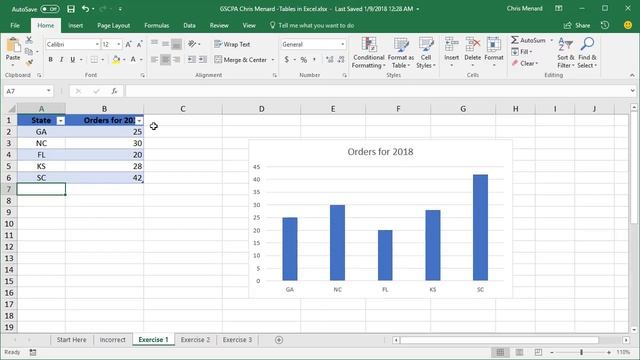Toggle Underline formatting
The height and width of the screenshot is (360, 640).
pyautogui.click(x=73, y=60)
